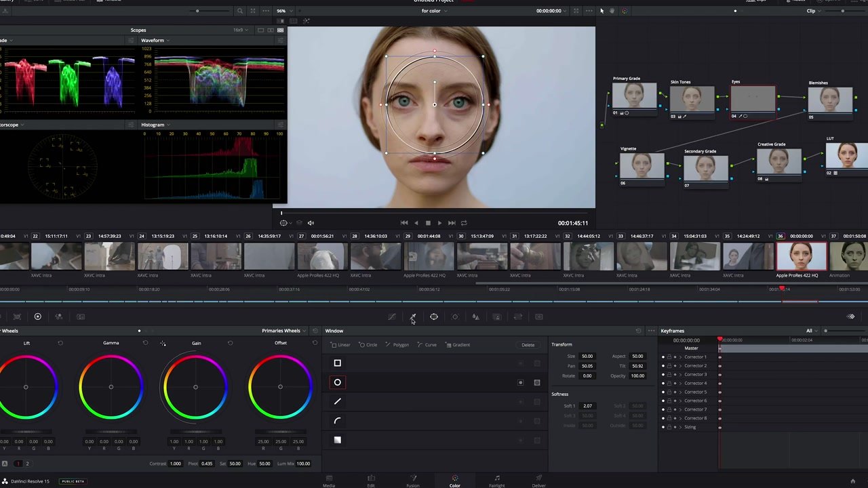Add a Linear window
This screenshot has height=488, width=868.
tap(341, 345)
